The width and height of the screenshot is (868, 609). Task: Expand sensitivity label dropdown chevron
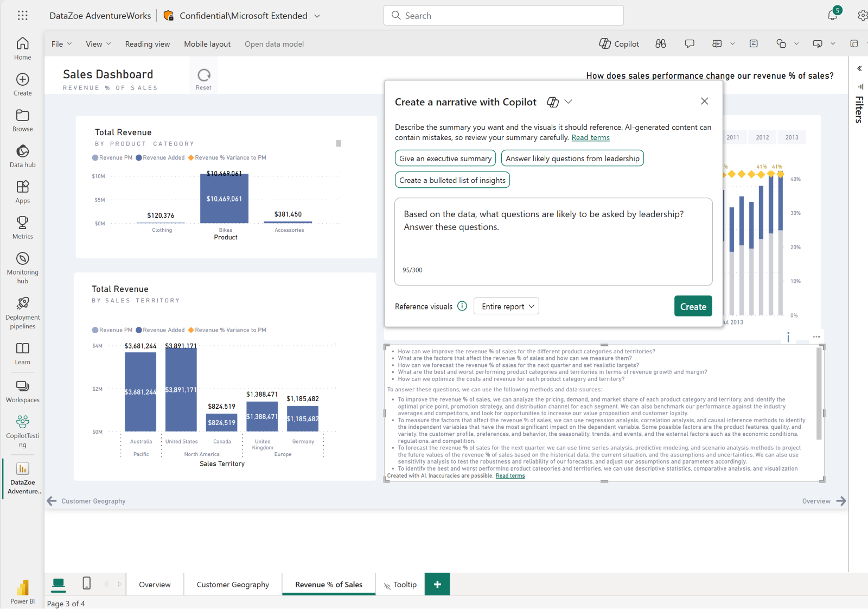[x=317, y=16]
